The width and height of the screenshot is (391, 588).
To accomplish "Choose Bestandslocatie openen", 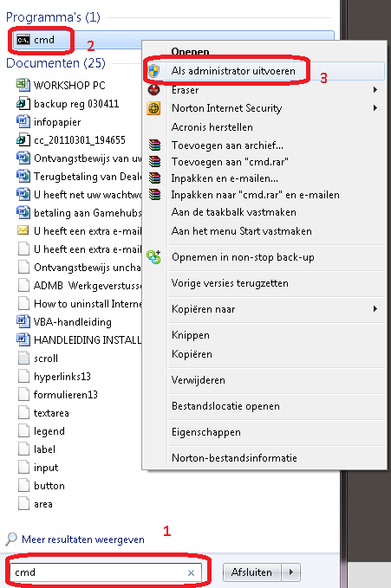I will (225, 406).
